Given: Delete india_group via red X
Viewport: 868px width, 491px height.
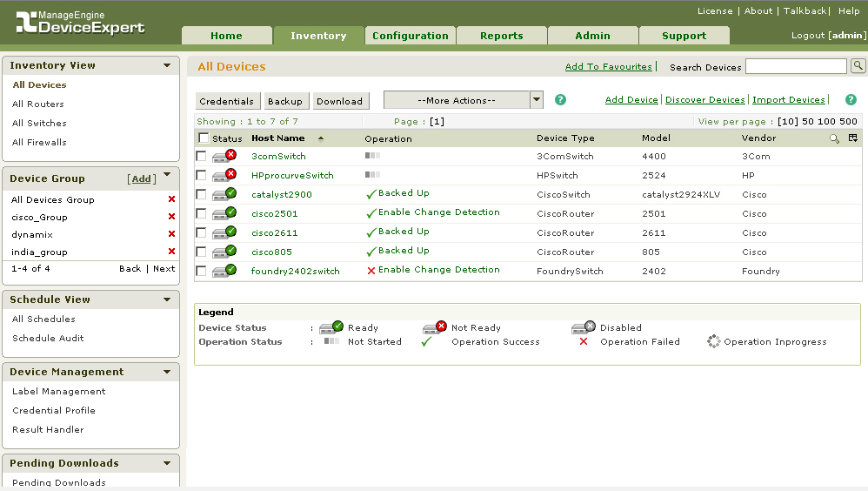Looking at the screenshot, I should [171, 252].
